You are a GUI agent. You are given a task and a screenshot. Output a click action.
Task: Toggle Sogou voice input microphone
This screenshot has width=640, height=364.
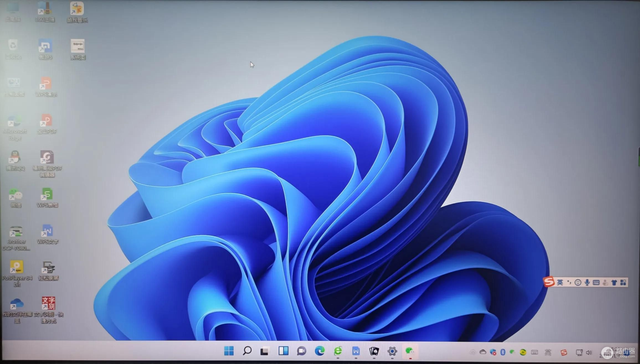(587, 282)
